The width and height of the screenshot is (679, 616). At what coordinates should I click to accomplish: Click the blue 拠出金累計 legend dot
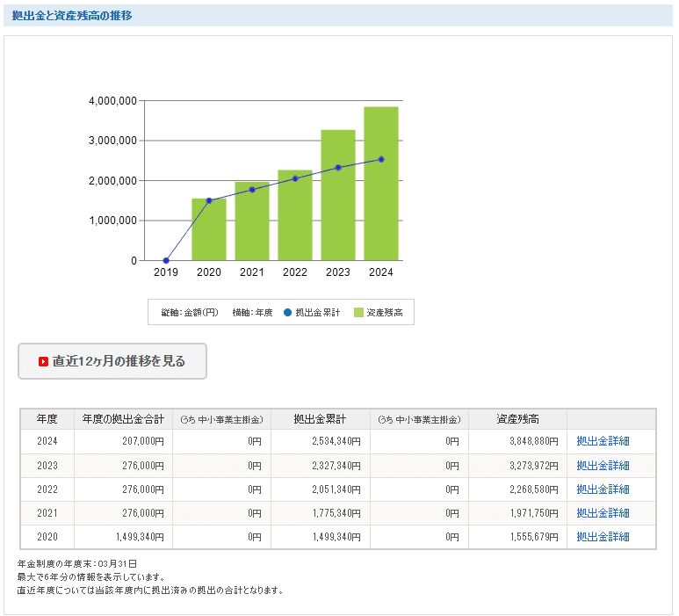pyautogui.click(x=287, y=312)
